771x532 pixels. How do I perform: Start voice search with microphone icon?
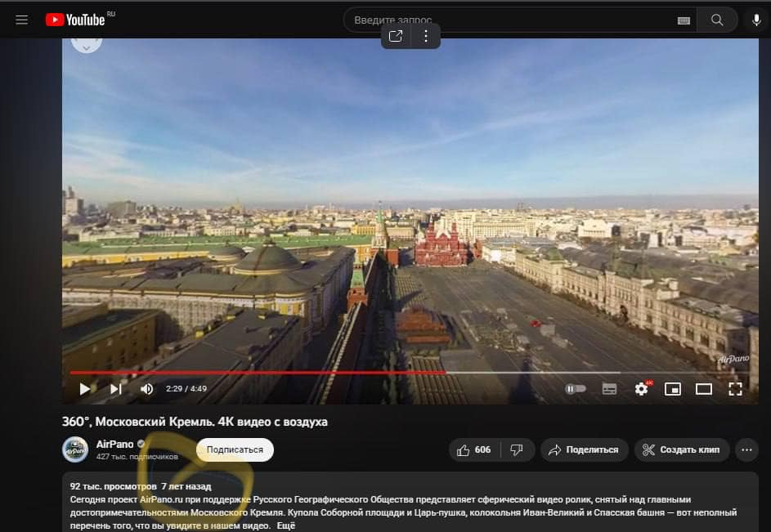coord(756,20)
